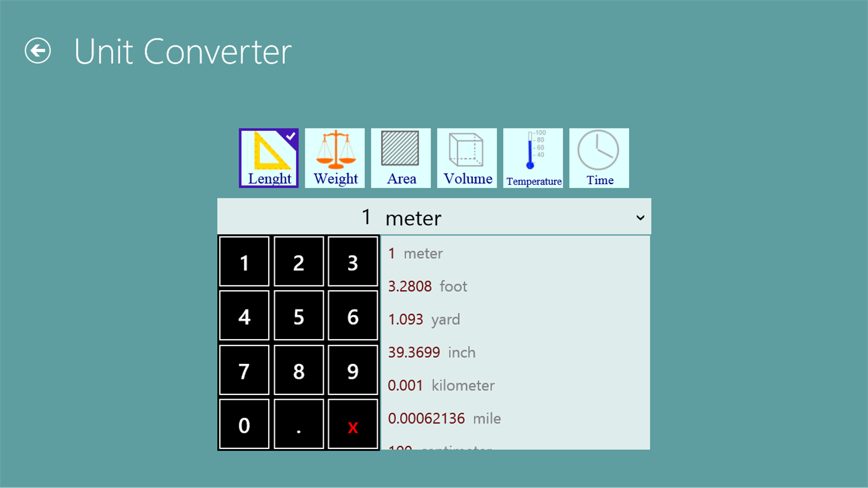Screen dimensions: 868x488
Task: Select the Lenght converter icon
Action: pos(268,157)
